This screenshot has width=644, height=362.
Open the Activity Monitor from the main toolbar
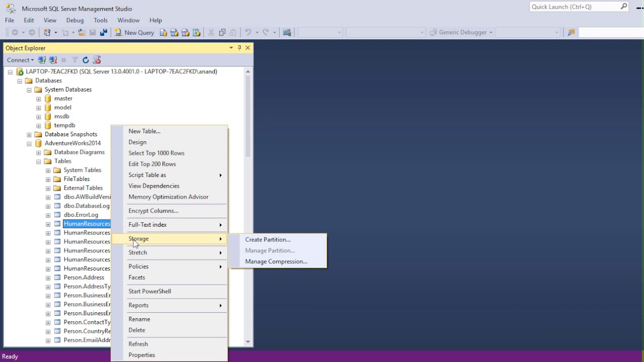287,32
